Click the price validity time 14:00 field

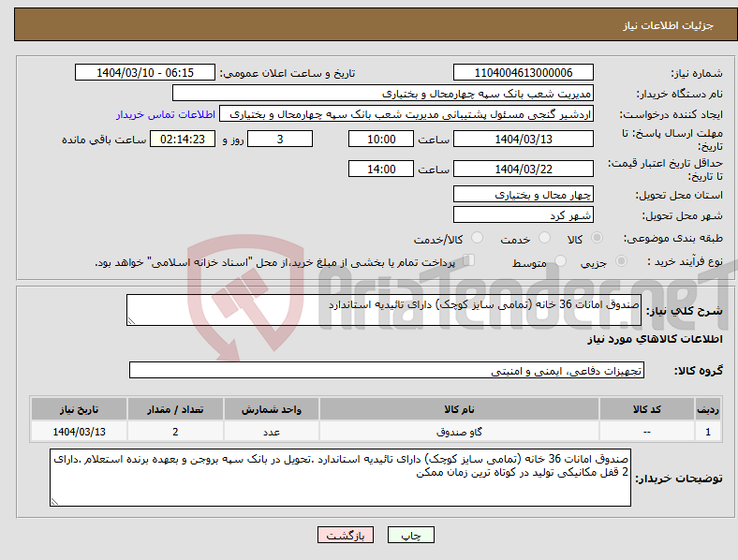(381, 169)
